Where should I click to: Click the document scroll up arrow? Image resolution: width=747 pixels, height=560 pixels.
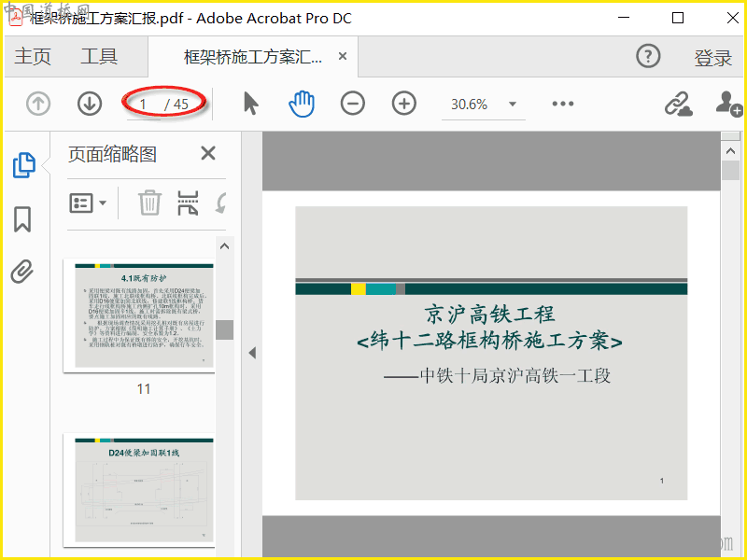[730, 151]
